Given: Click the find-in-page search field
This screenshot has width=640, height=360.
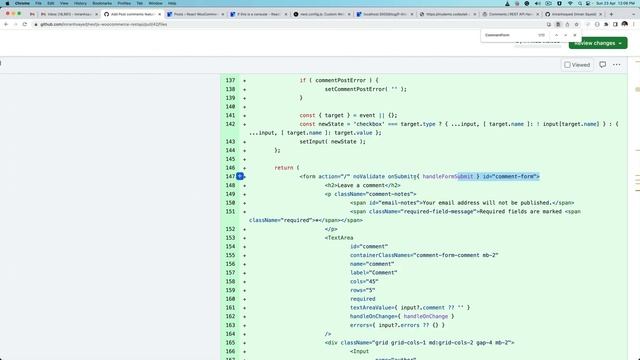Looking at the screenshot, I should (510, 35).
